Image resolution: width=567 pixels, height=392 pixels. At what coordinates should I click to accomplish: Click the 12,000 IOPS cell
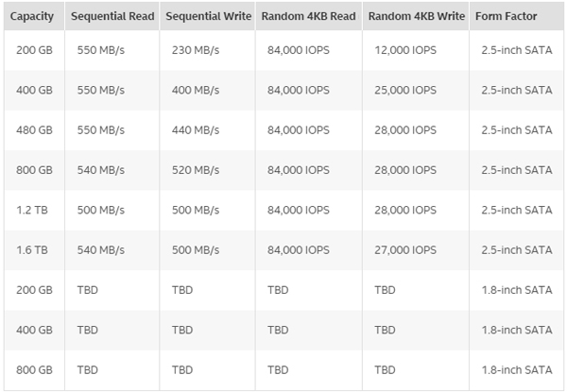tap(405, 50)
